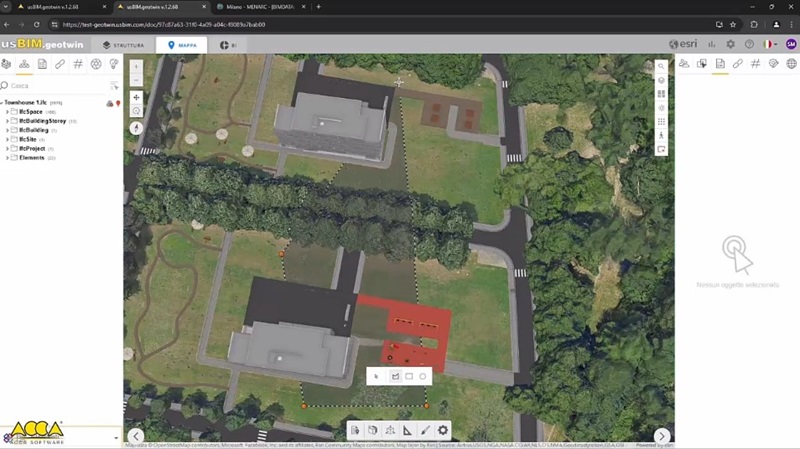Viewport: 800px width, 449px height.
Task: Select the rectangle draw tool
Action: tap(409, 377)
